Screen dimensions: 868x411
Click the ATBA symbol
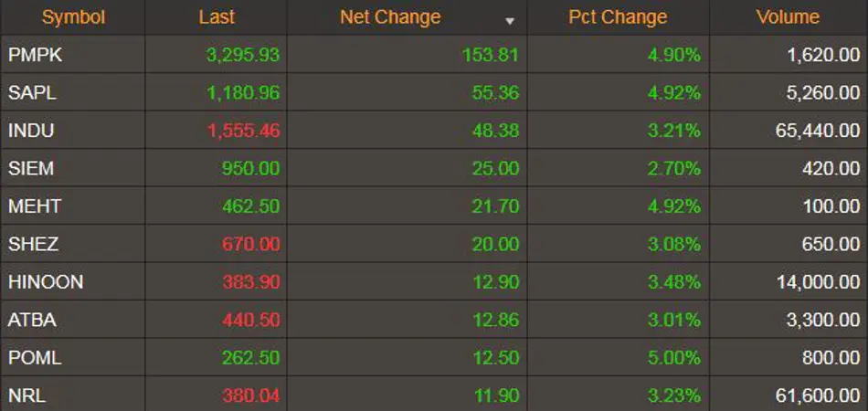click(32, 320)
